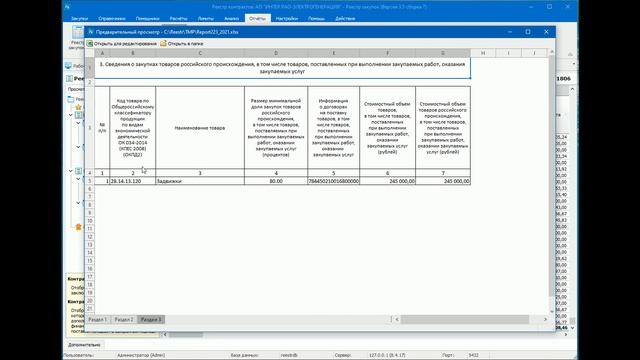Click the folder icon next to Открыть в папке
640x360 pixels.
coord(163,43)
